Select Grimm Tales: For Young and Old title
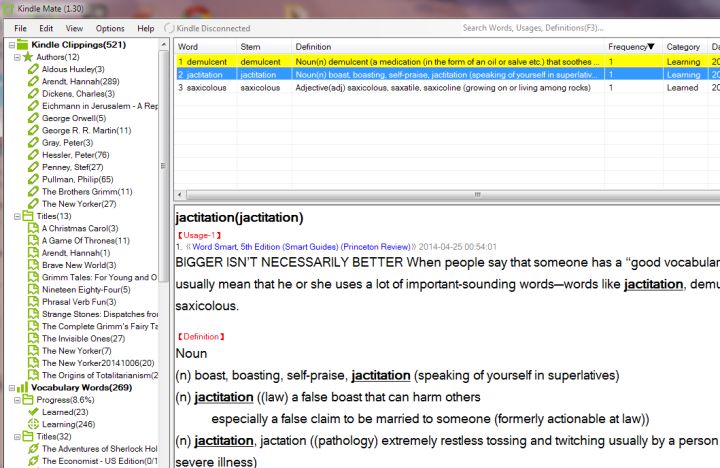This screenshot has width=720, height=468. click(100, 277)
